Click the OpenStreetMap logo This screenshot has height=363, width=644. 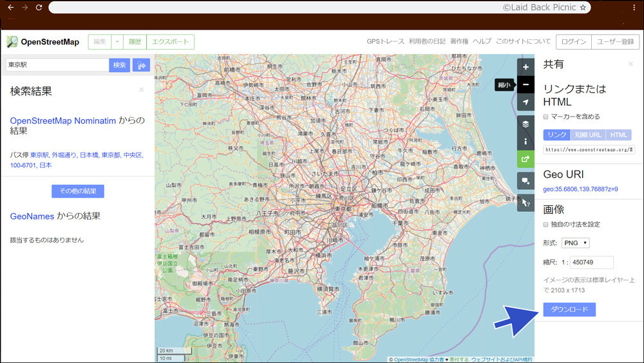[43, 41]
